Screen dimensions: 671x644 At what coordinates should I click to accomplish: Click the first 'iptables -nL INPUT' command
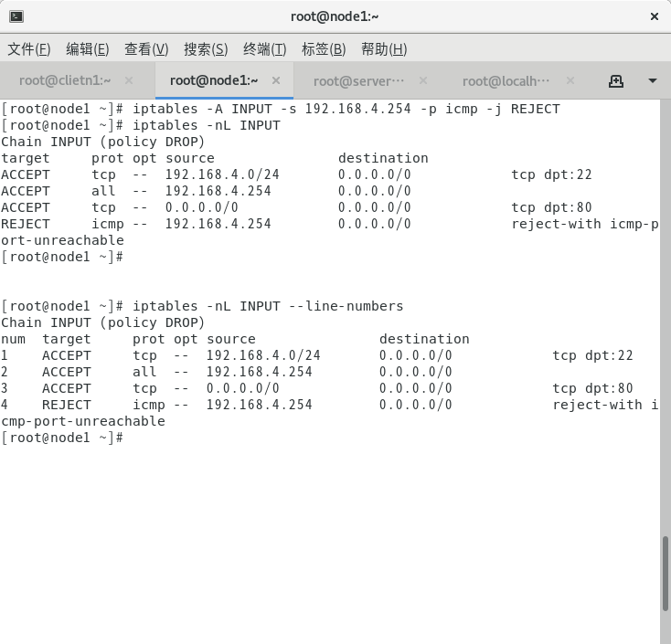(x=207, y=125)
